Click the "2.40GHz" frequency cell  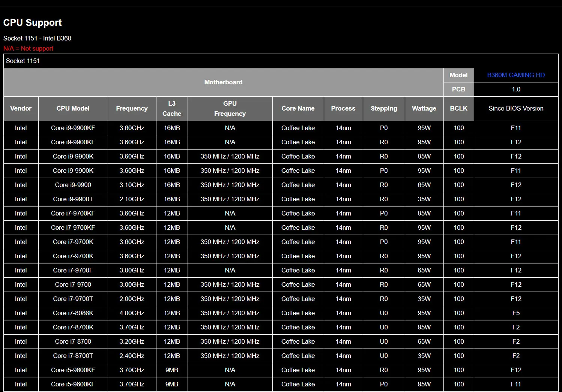point(132,356)
